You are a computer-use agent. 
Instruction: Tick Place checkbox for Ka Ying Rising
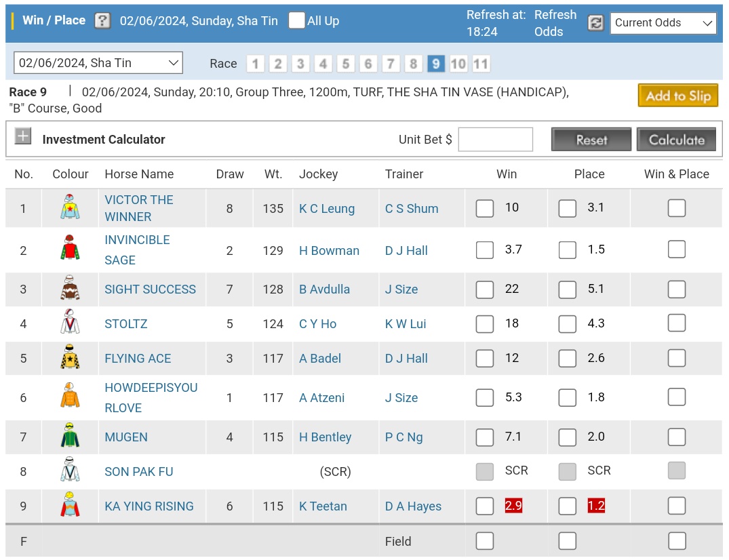pyautogui.click(x=567, y=506)
